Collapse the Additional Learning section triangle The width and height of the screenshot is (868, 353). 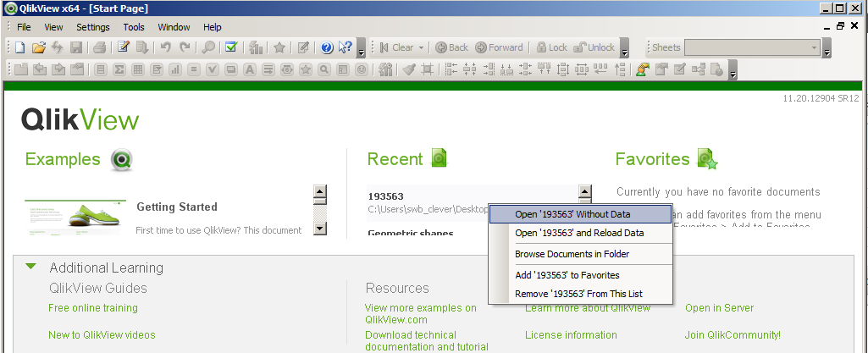(31, 267)
